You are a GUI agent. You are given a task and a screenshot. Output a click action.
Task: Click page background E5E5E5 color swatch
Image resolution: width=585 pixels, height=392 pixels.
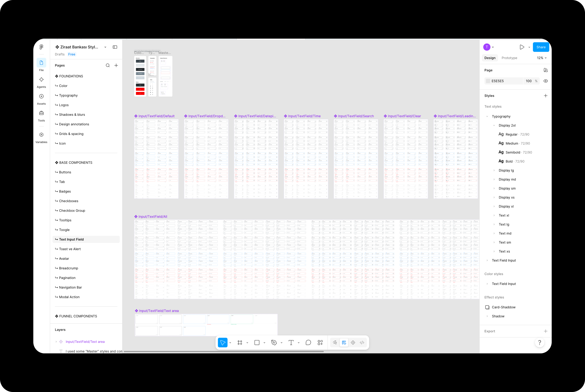488,81
